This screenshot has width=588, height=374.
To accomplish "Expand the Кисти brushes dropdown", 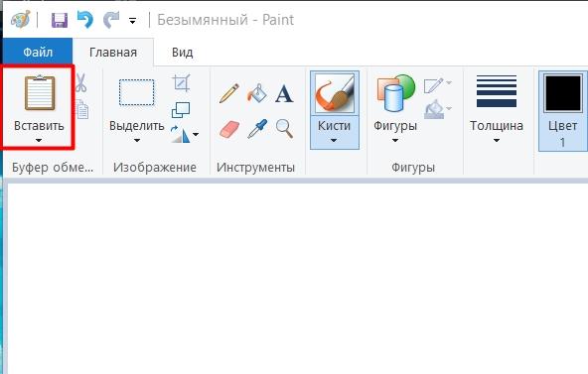I will point(334,141).
